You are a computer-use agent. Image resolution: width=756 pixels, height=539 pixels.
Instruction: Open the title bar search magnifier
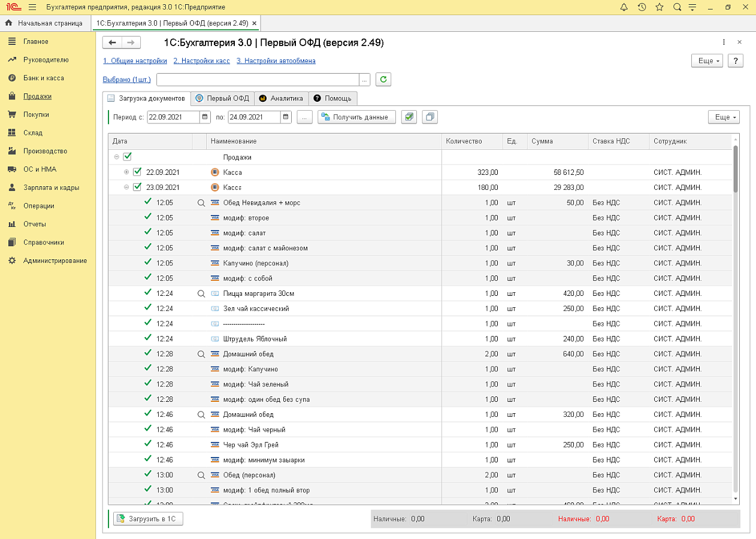tap(677, 7)
